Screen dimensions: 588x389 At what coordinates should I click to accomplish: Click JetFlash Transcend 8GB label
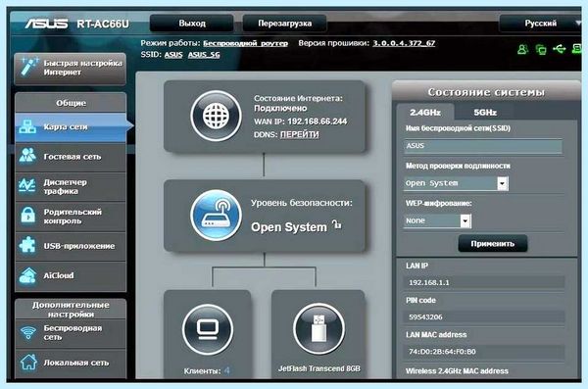pos(318,368)
